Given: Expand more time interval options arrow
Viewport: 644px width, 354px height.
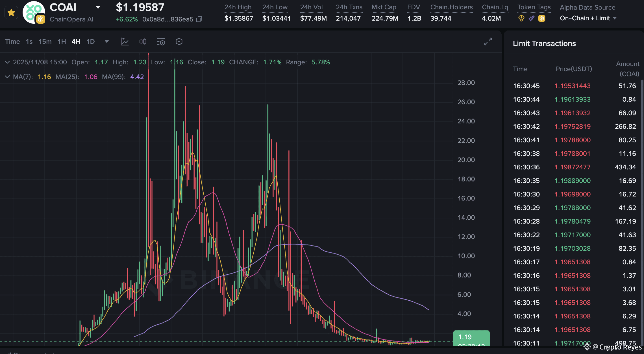Looking at the screenshot, I should point(107,42).
